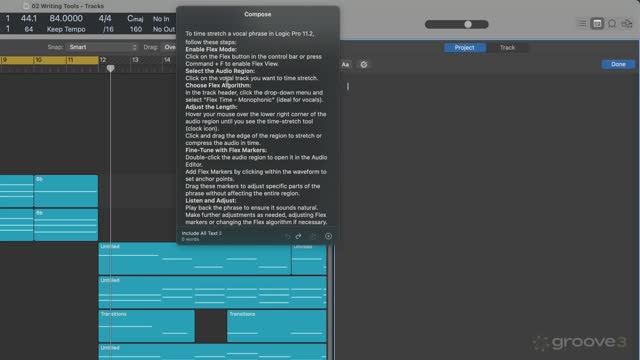Click the No In MIDI indicator
640x360 pixels.
coord(161,19)
